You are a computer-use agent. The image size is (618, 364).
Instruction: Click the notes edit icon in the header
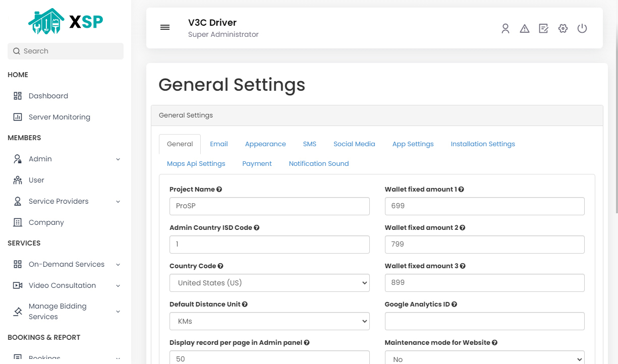coord(543,28)
